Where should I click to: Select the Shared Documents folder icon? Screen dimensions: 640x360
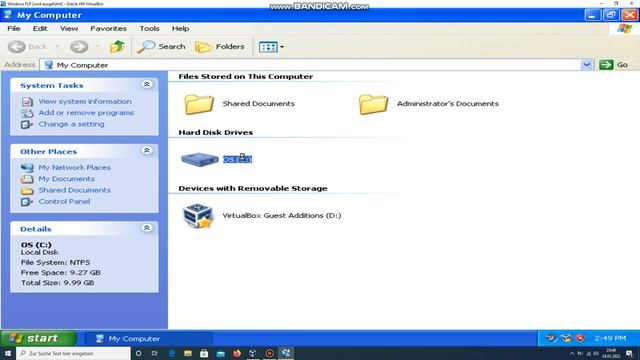pos(199,104)
